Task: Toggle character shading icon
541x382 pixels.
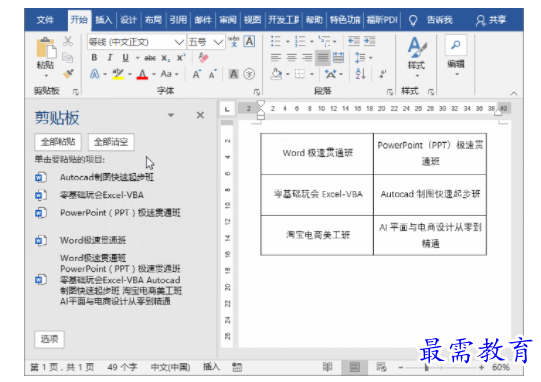Action: click(x=234, y=74)
